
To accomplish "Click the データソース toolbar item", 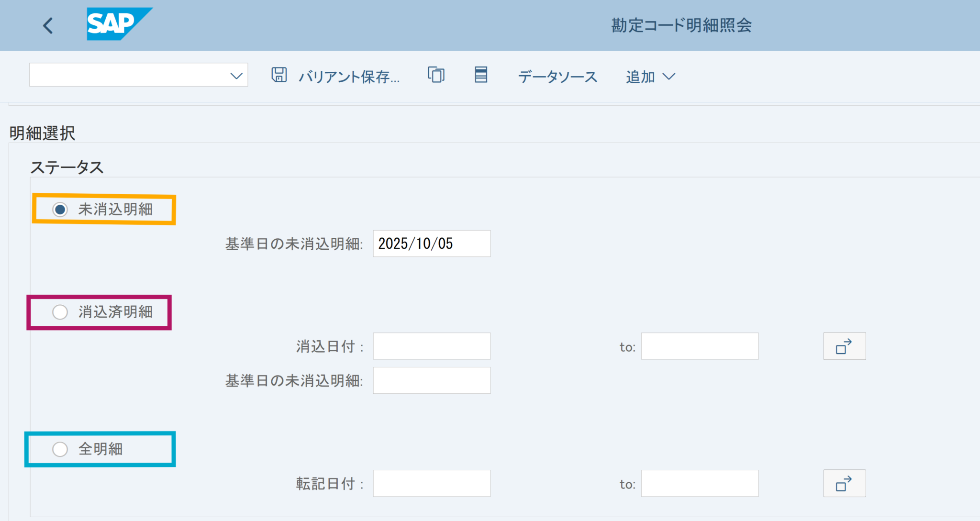I will (557, 76).
